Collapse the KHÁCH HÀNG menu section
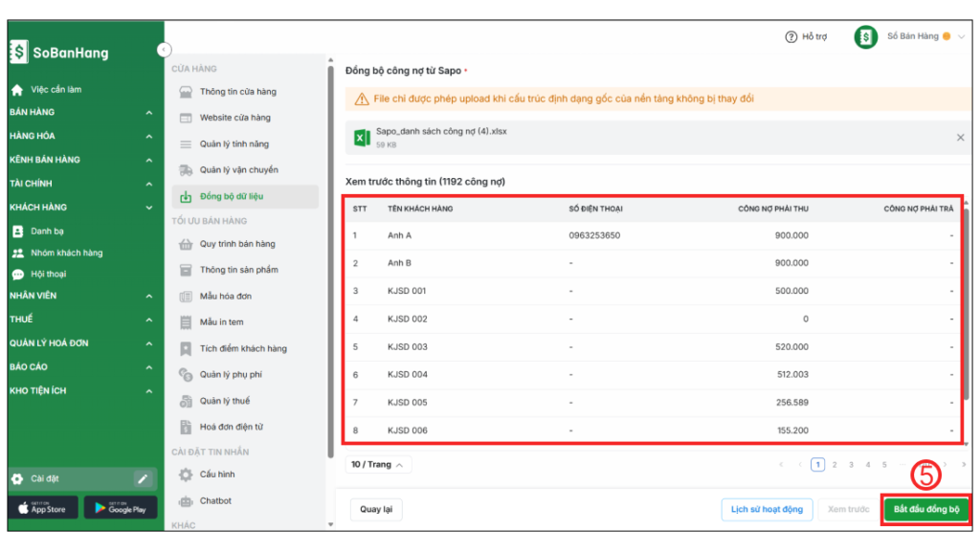This screenshot has width=980, height=552. (149, 208)
